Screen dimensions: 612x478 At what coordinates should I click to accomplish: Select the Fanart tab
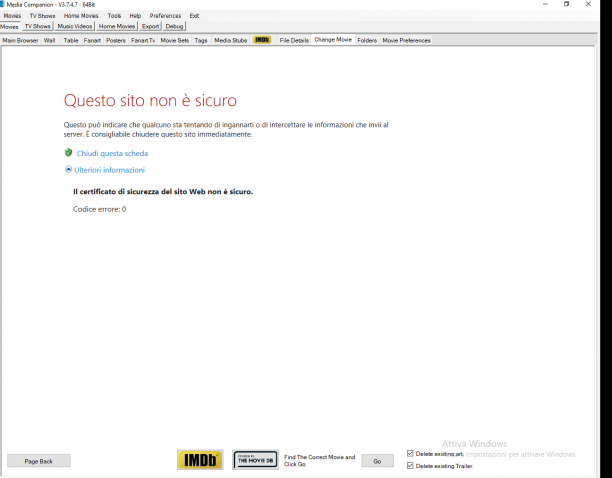92,40
